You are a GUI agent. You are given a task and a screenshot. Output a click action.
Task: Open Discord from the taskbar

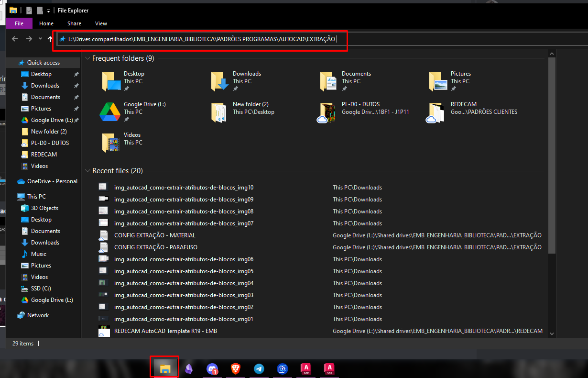pos(212,368)
